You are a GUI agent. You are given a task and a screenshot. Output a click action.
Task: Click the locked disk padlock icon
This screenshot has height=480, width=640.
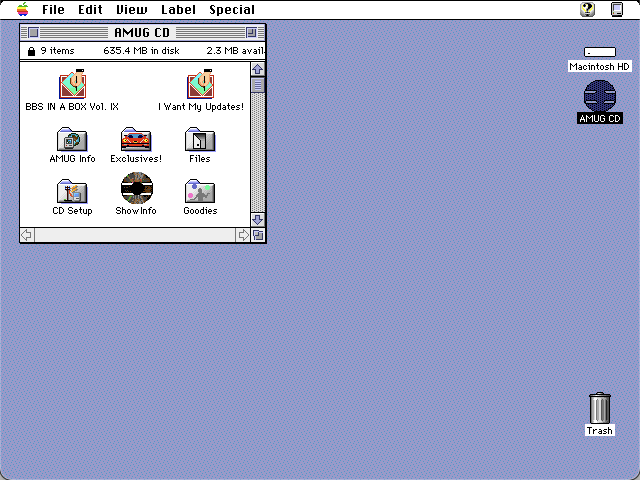(31, 51)
